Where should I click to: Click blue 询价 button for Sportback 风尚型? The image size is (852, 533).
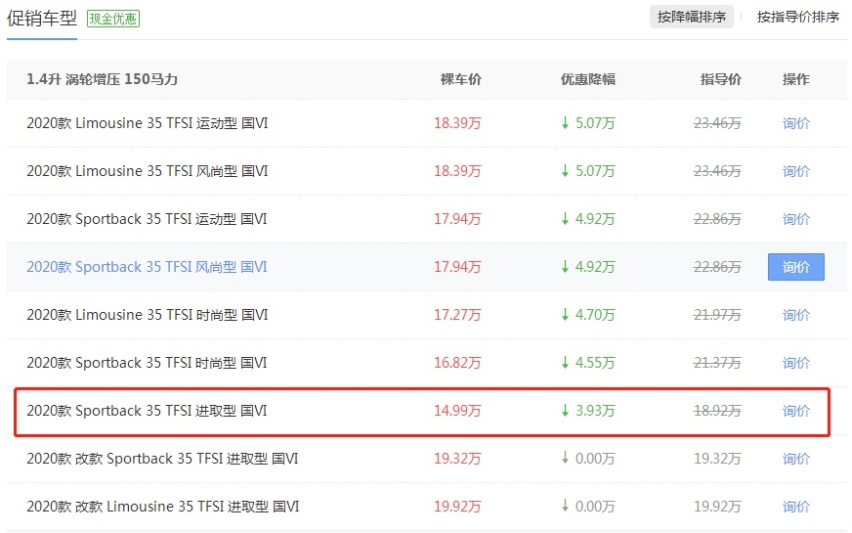tap(796, 267)
